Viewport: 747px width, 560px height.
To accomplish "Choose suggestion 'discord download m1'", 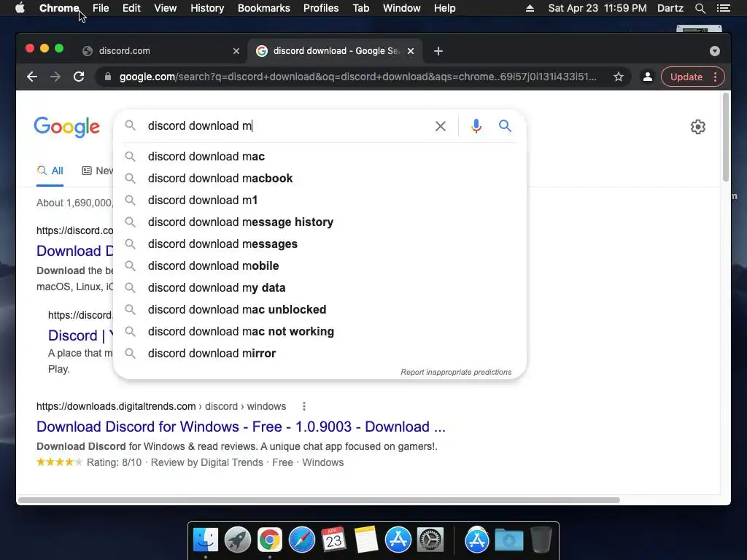I will tap(320, 200).
